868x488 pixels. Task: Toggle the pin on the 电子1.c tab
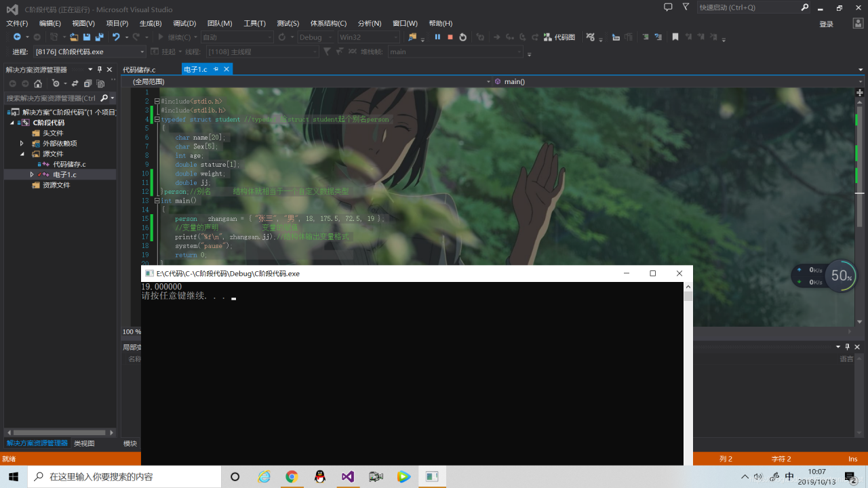(x=216, y=69)
